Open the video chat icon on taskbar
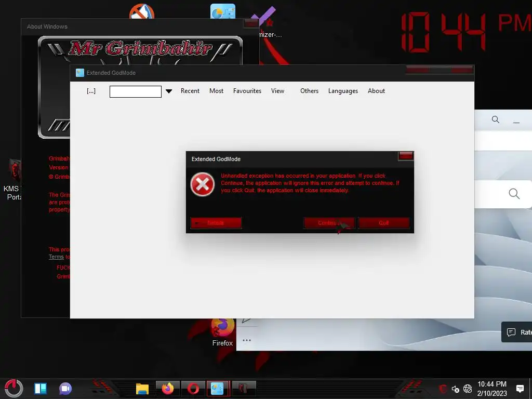The width and height of the screenshot is (532, 399). tap(65, 389)
